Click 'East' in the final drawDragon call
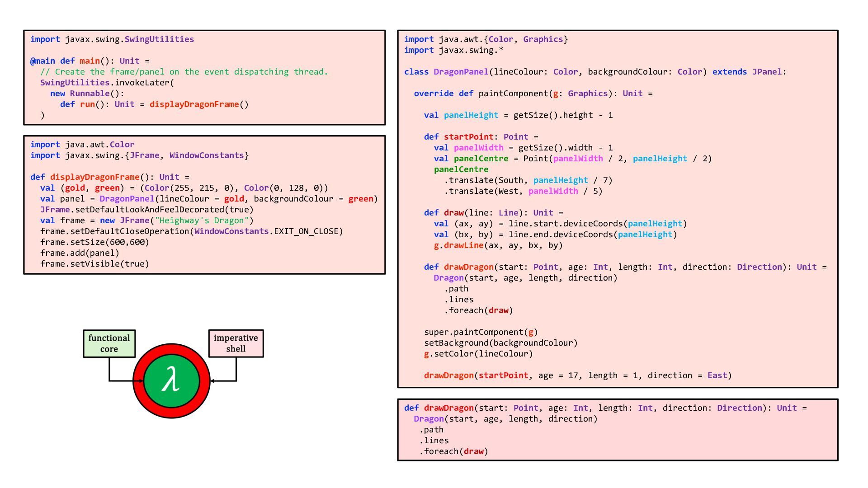This screenshot has height=488, width=868. [x=717, y=375]
